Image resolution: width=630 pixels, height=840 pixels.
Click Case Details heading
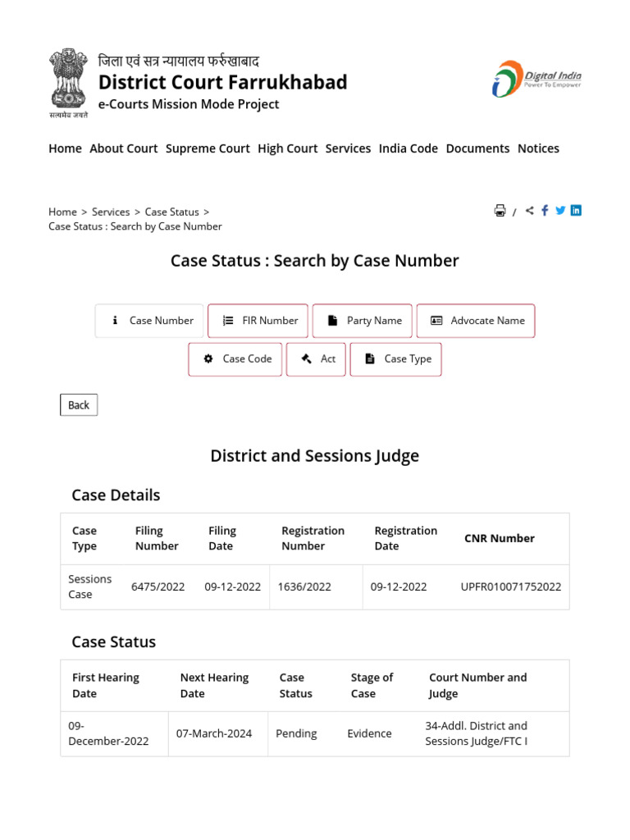116,495
